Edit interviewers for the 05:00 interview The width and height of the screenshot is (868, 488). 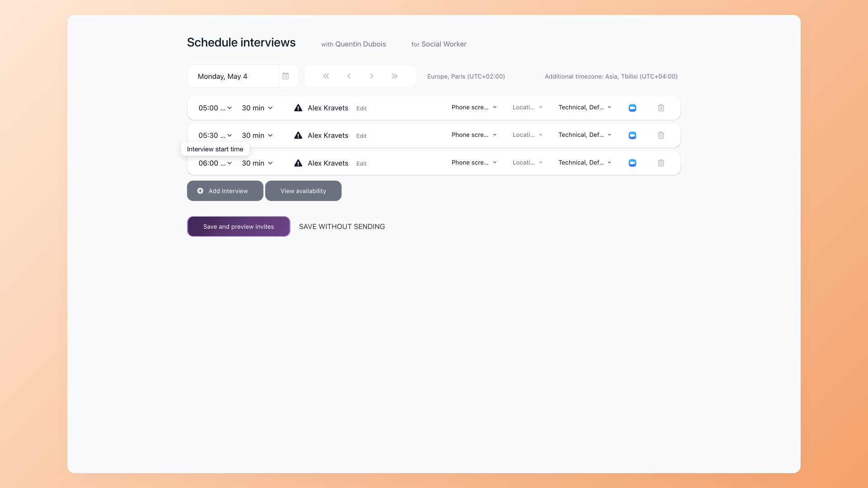click(361, 108)
